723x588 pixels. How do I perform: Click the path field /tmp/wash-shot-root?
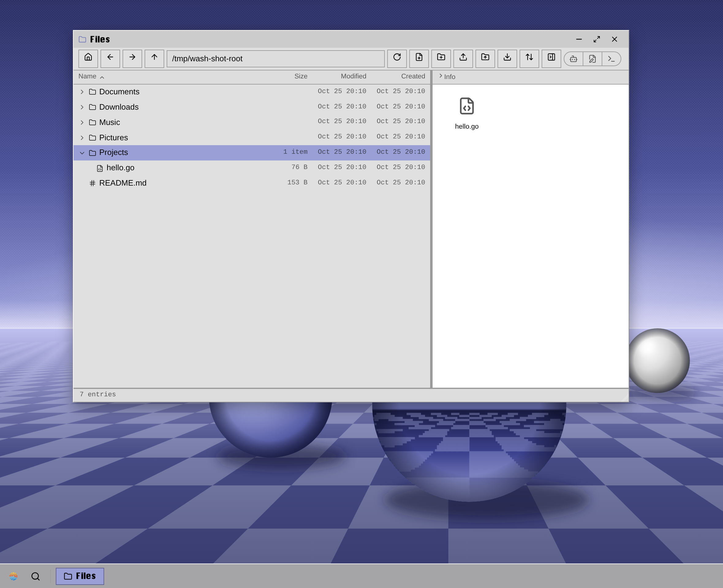point(275,58)
